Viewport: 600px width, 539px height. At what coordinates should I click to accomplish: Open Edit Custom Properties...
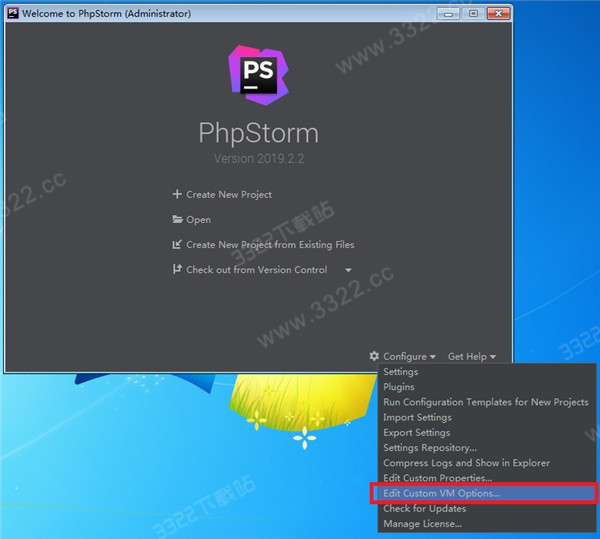coord(486,478)
